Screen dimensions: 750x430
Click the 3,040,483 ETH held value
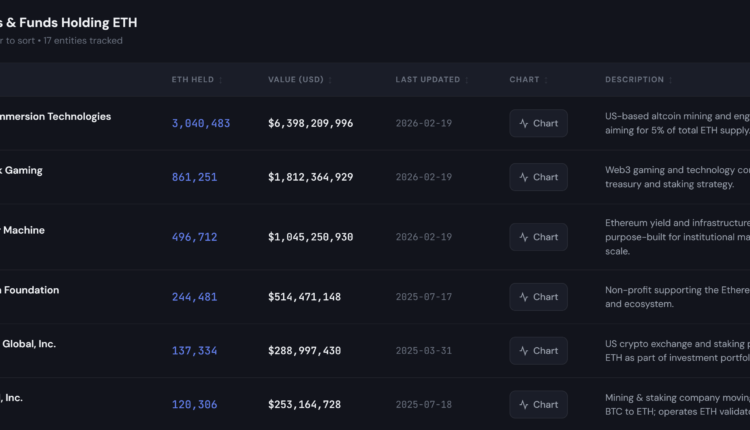[201, 124]
